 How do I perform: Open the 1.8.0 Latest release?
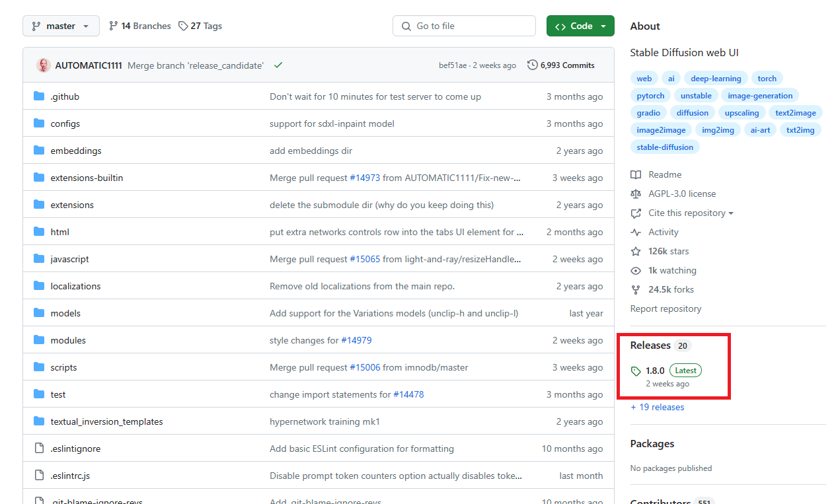(x=666, y=377)
